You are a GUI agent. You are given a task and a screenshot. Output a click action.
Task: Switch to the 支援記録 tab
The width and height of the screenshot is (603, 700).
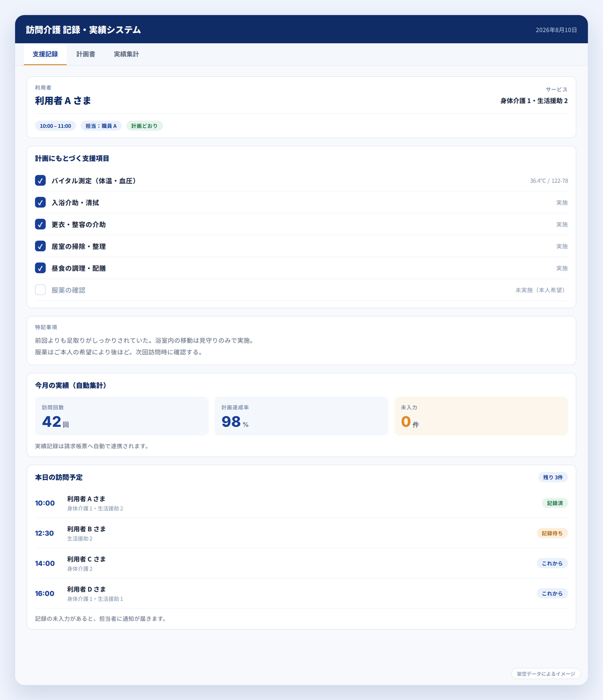[x=45, y=54]
